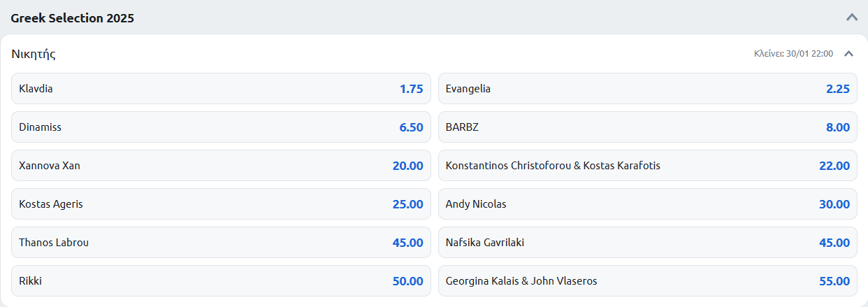Click the 55.00 odds value
Viewport: 868px width, 307px height.
tap(834, 281)
